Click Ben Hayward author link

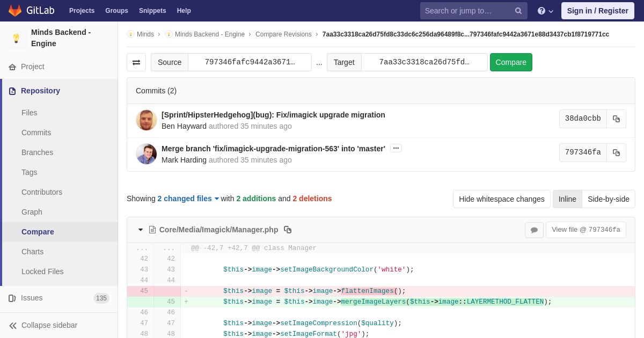184,126
